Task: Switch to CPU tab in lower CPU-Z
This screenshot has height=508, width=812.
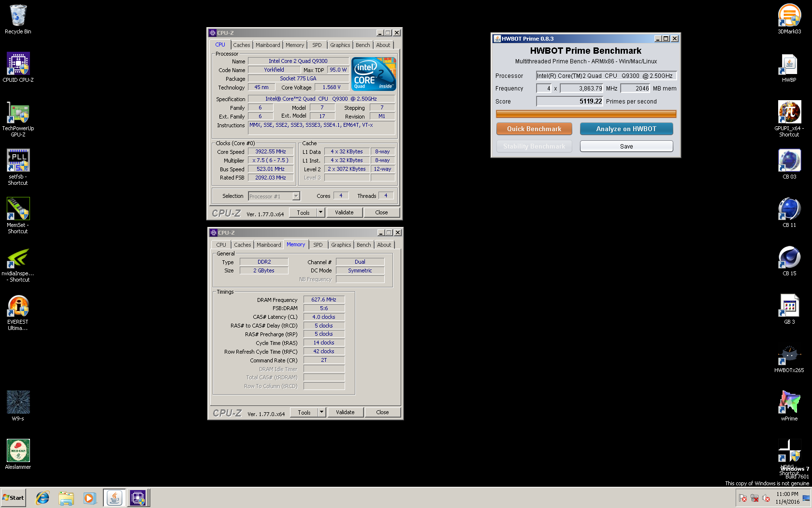Action: 221,245
